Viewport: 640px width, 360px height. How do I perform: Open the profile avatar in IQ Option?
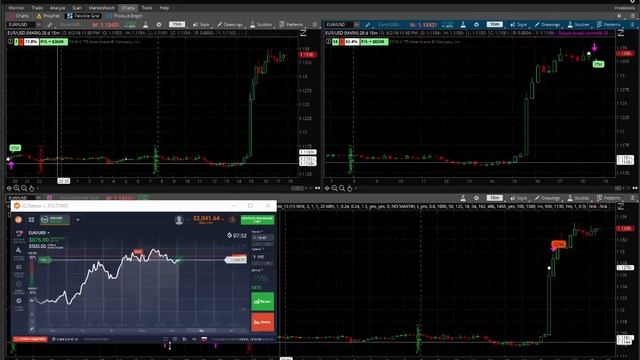click(179, 220)
